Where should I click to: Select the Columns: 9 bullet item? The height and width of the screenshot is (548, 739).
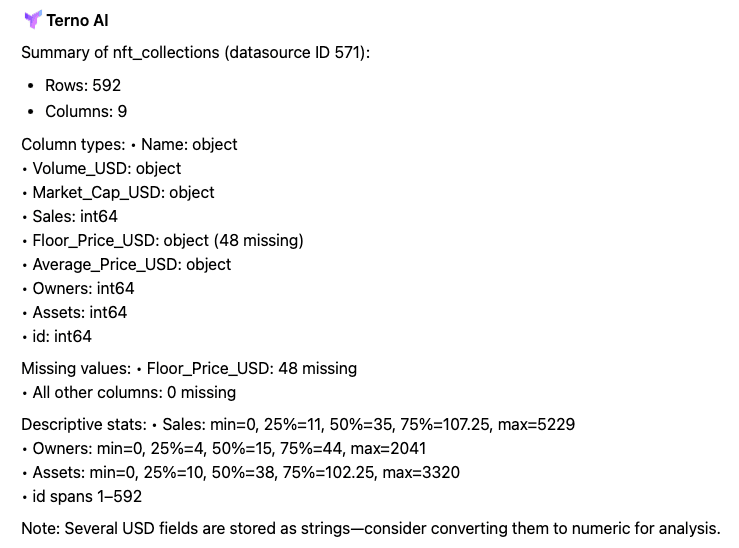tap(86, 111)
